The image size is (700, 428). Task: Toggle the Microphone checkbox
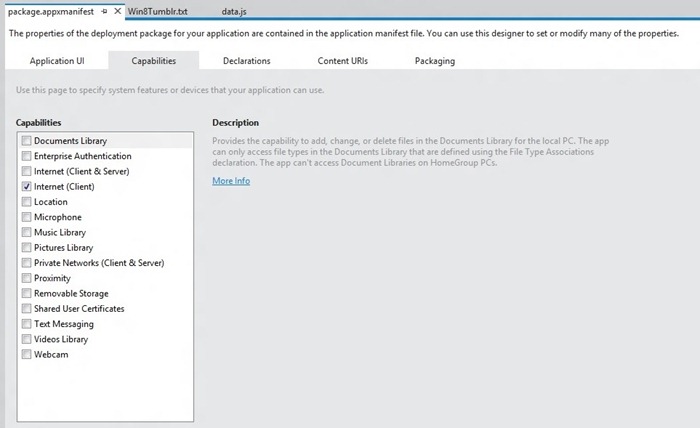click(x=26, y=217)
